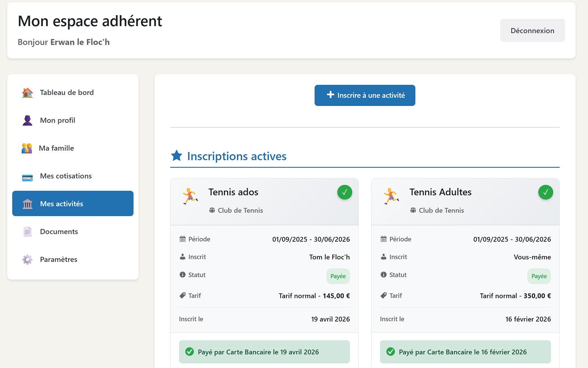Click the green checkmark on Tennis ados card

click(x=345, y=192)
